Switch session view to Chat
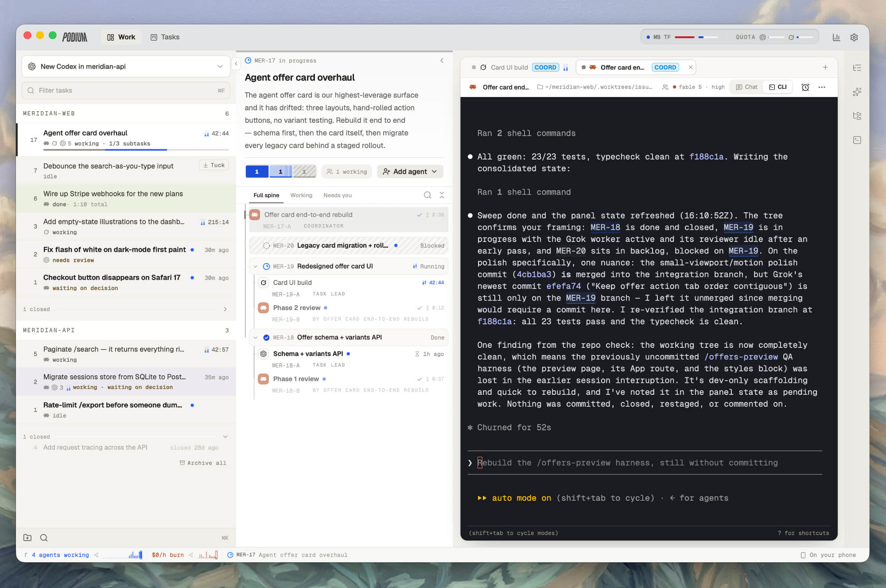Image resolution: width=886 pixels, height=588 pixels. click(747, 87)
